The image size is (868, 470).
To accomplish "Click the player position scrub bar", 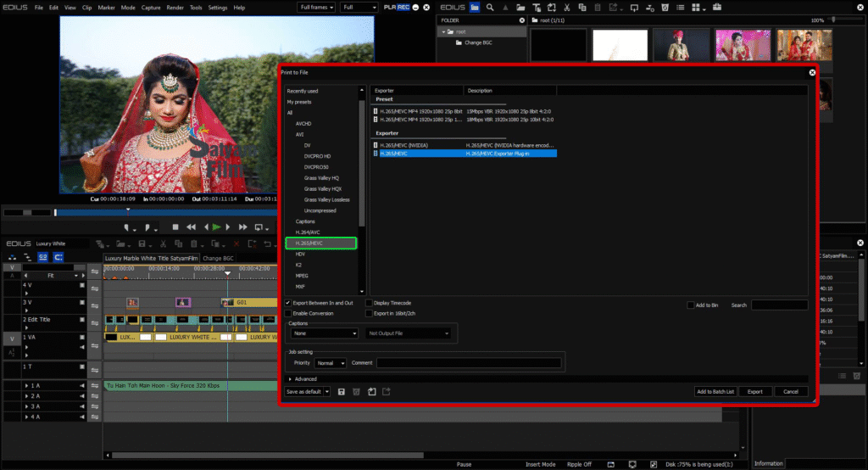I will (166, 212).
